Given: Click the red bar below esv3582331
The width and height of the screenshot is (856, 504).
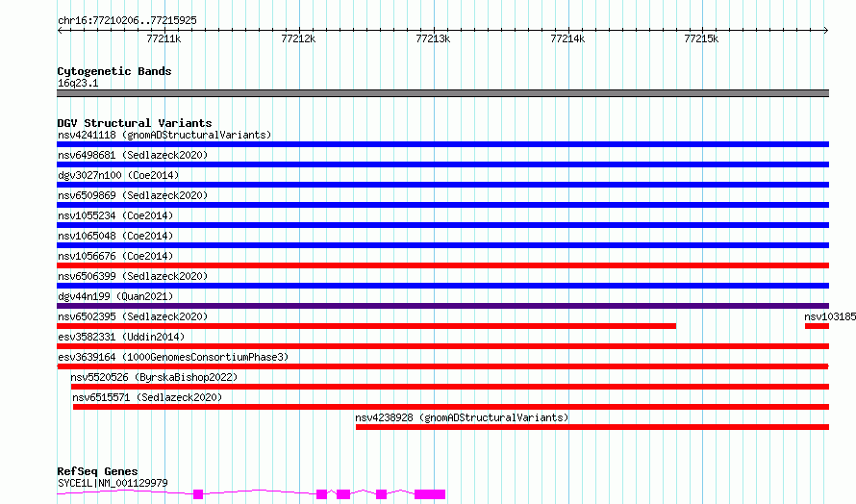Looking at the screenshot, I should [x=442, y=346].
